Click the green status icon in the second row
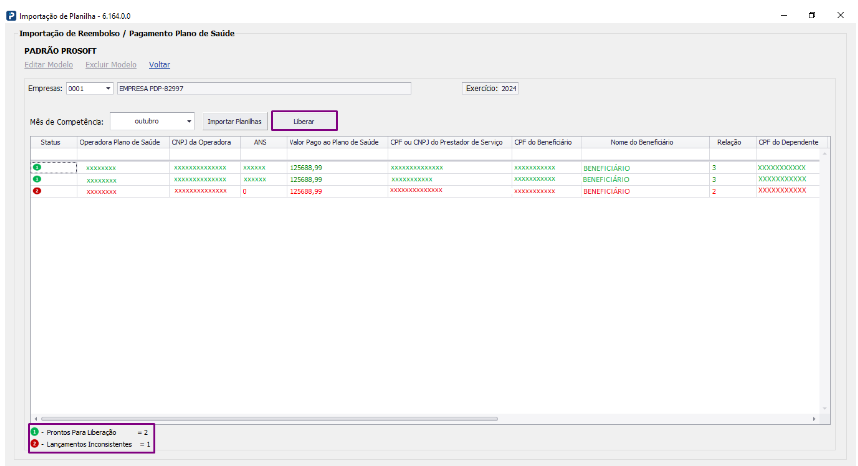Screen dimensions: 858x466 click(x=37, y=179)
